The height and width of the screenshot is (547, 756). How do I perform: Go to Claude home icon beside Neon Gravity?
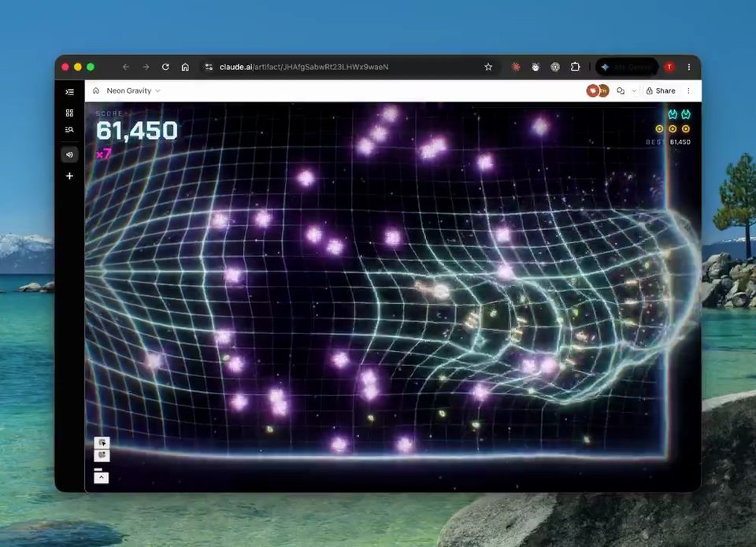click(96, 91)
